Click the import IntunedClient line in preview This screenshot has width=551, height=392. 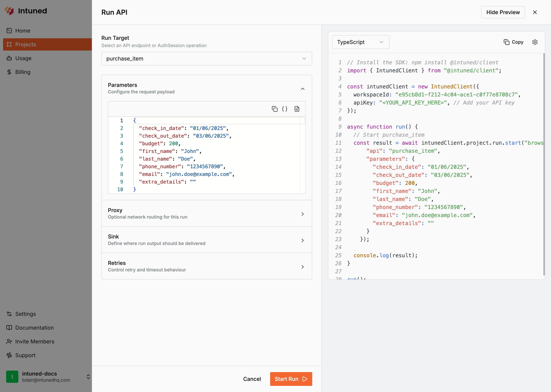tap(424, 70)
